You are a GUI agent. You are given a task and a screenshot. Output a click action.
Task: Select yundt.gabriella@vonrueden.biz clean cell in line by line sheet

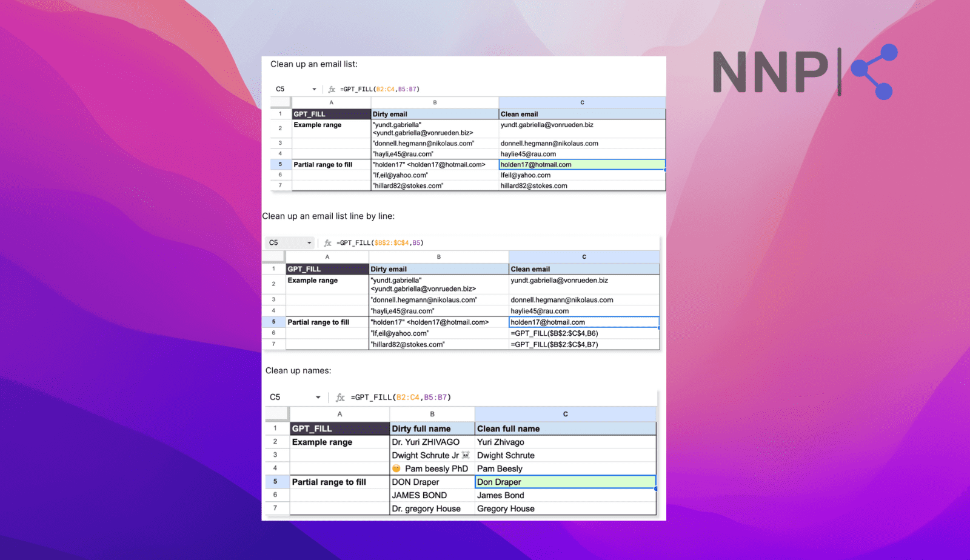pyautogui.click(x=584, y=284)
